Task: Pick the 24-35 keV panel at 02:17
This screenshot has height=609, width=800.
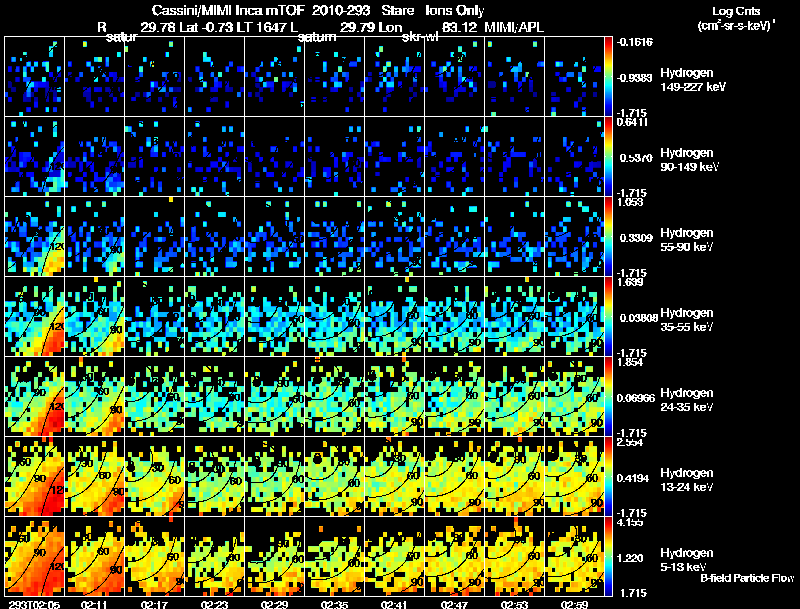Action: click(x=155, y=396)
